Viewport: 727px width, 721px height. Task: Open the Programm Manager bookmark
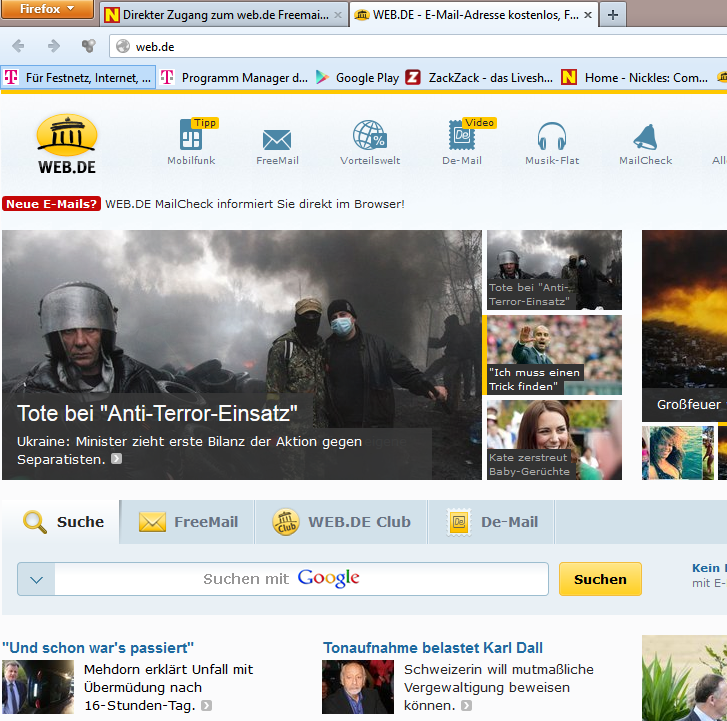tap(234, 77)
